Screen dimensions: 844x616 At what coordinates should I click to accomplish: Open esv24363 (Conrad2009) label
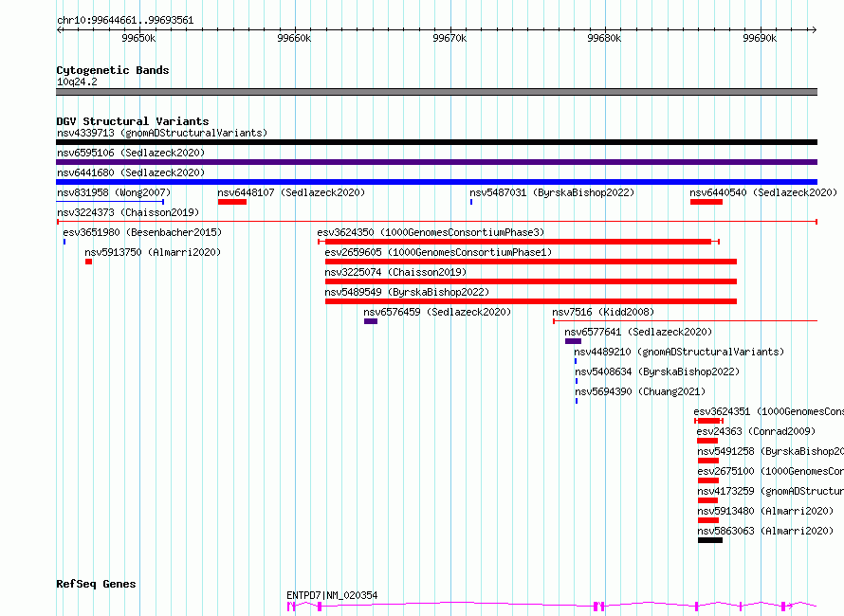coord(756,431)
